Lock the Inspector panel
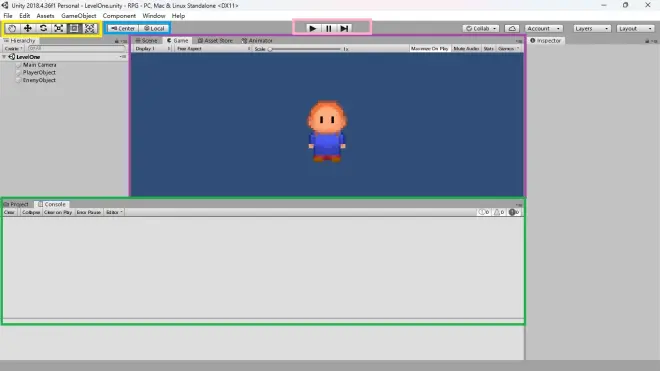Image resolution: width=660 pixels, height=371 pixels. 647,41
